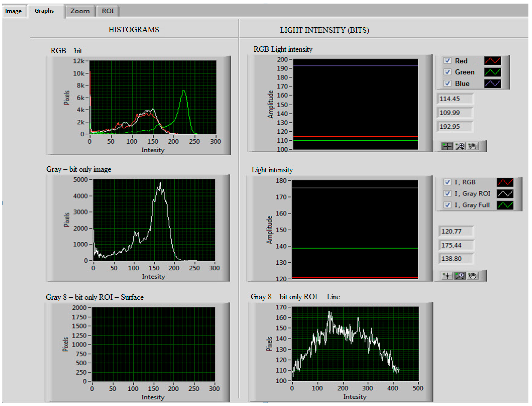Image resolution: width=532 pixels, height=406 pixels.
Task: Open the Zoom tab
Action: 80,11
